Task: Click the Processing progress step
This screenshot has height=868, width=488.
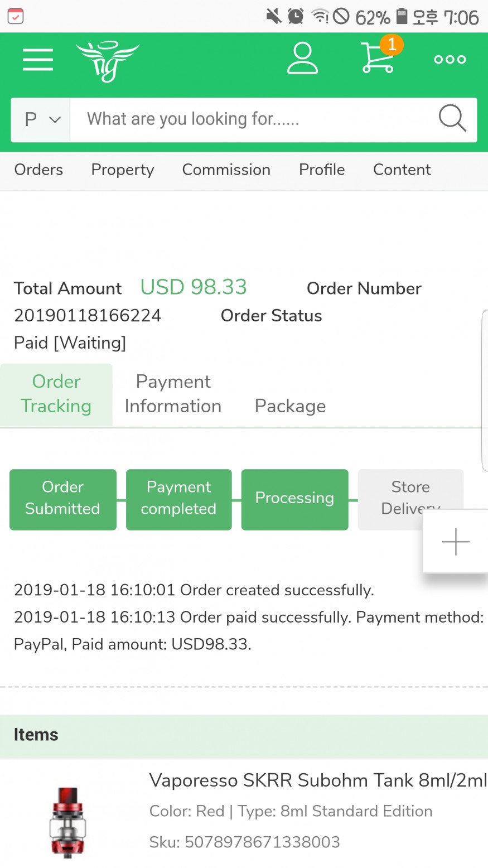Action: [294, 498]
